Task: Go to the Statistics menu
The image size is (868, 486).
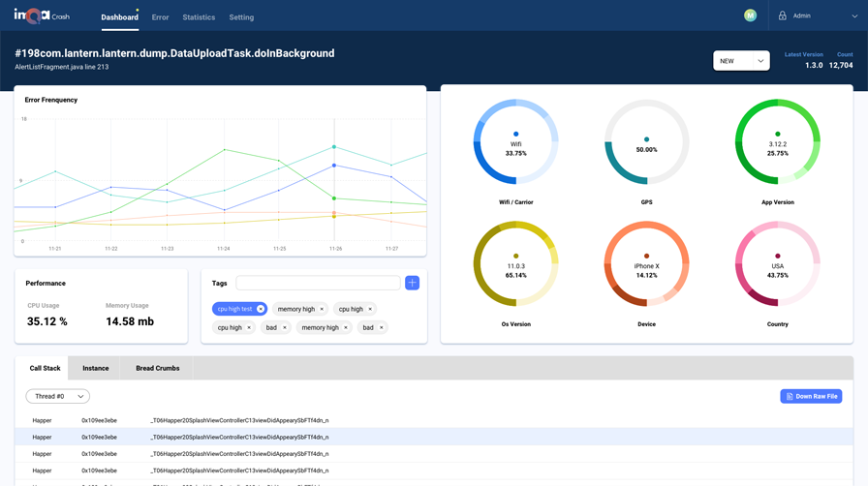Action: pyautogui.click(x=199, y=17)
